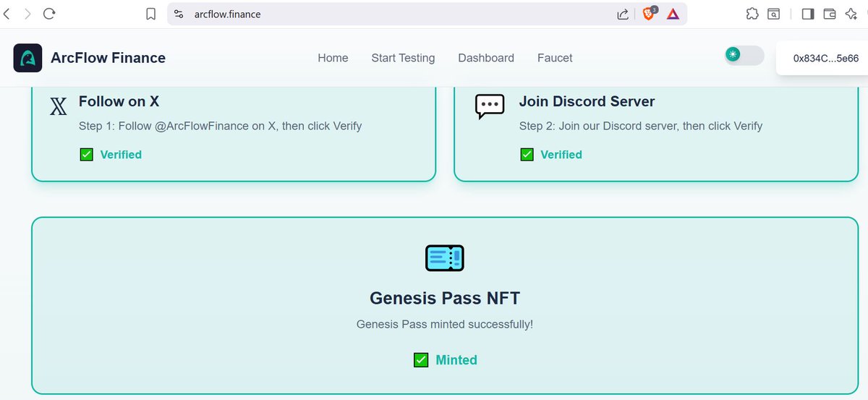Image resolution: width=868 pixels, height=400 pixels.
Task: Click 'Genesis Pass minted successfully!' text
Action: [445, 324]
